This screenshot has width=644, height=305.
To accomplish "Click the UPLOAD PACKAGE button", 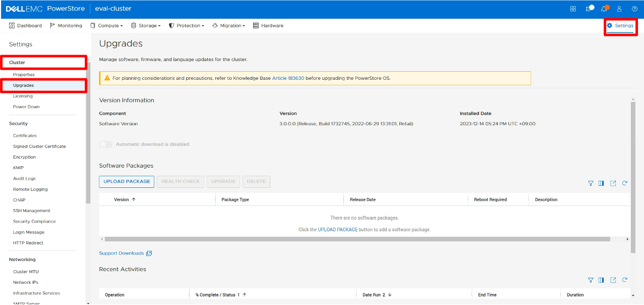I will tap(127, 182).
